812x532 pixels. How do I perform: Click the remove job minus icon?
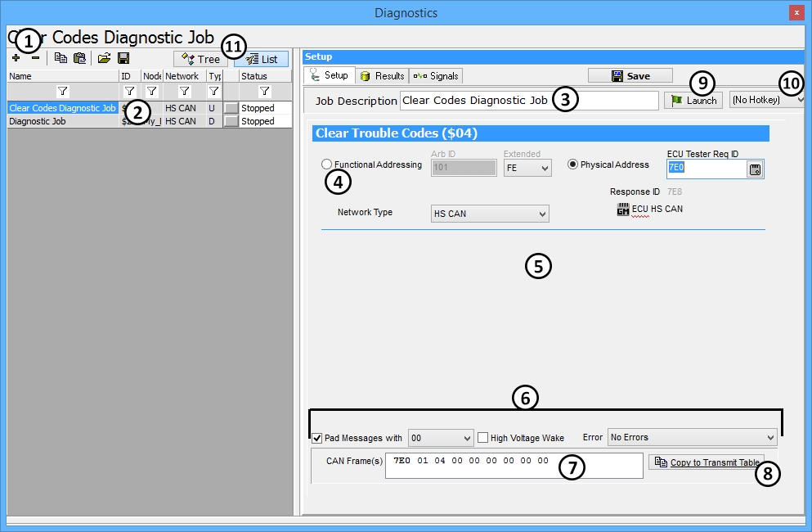pyautogui.click(x=35, y=58)
